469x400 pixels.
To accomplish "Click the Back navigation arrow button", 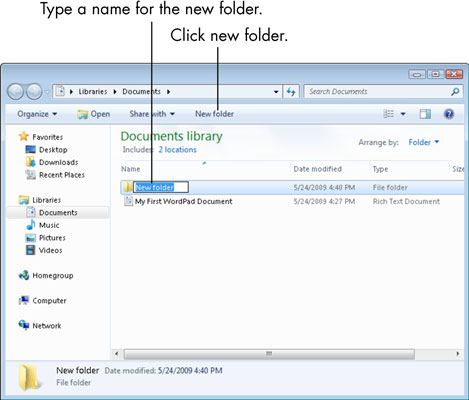I will (15, 91).
